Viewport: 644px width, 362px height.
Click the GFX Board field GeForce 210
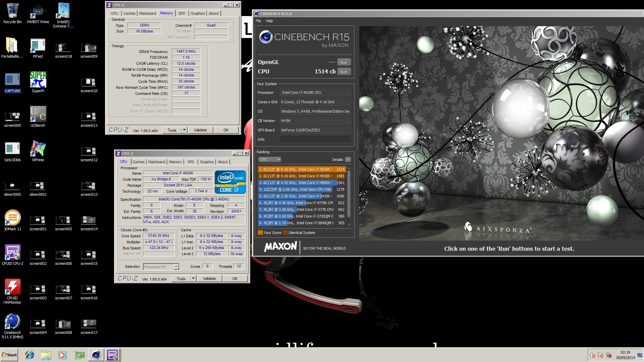point(315,130)
